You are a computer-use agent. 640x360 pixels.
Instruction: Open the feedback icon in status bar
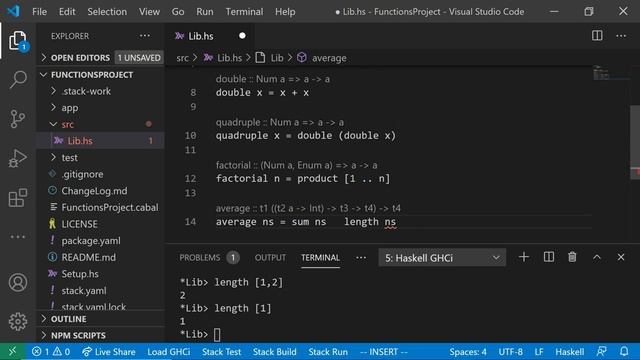point(602,351)
